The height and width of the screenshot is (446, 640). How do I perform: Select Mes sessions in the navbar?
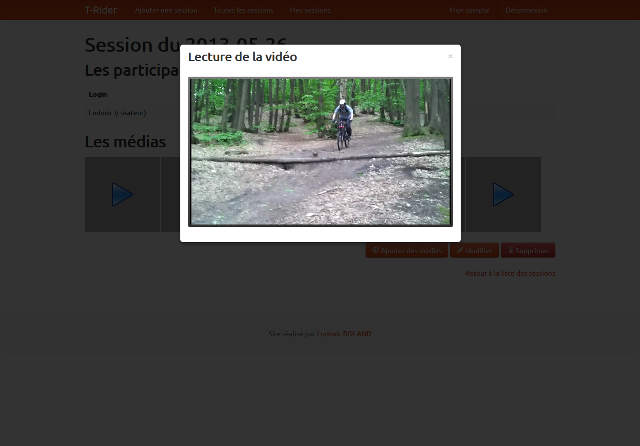[x=310, y=10]
